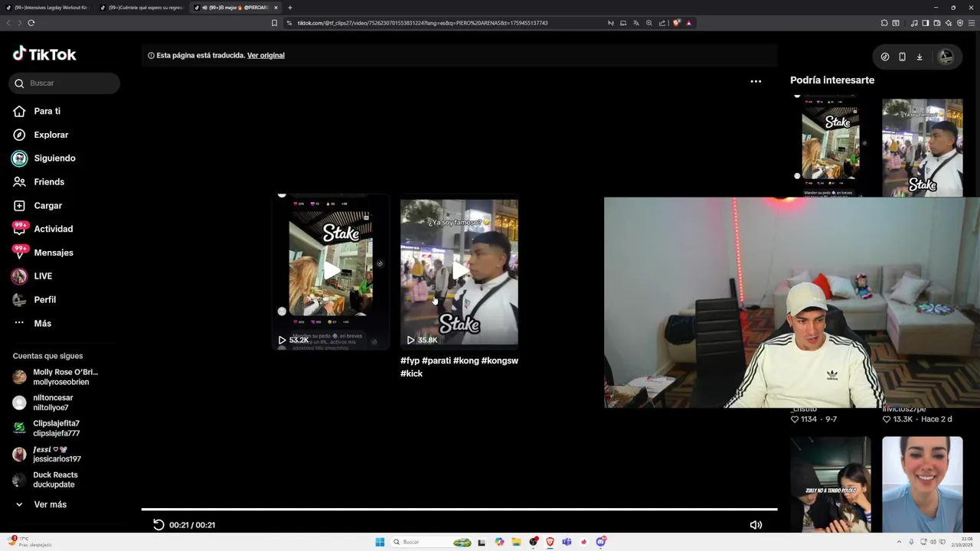Switch to the Cuéntele qué espero tab
This screenshot has width=980, height=551.
click(x=142, y=8)
